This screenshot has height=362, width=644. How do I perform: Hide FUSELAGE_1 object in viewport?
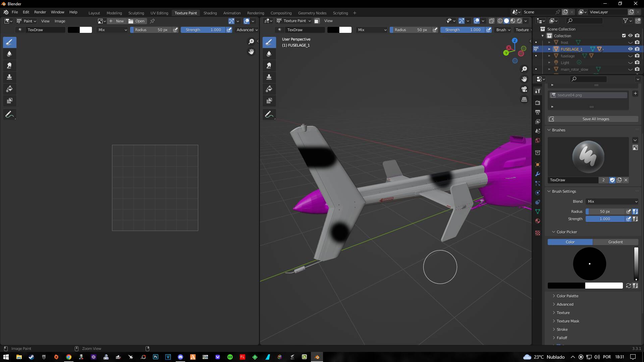630,49
